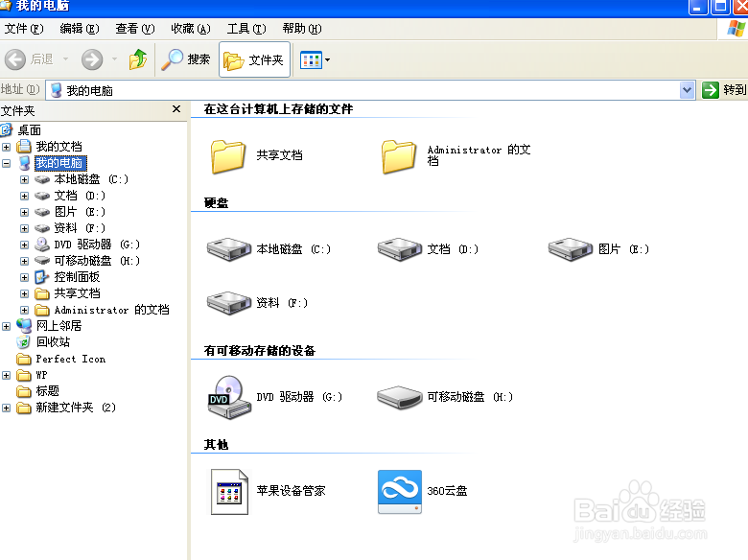Open Back button history dropdown arrow

coord(66,59)
